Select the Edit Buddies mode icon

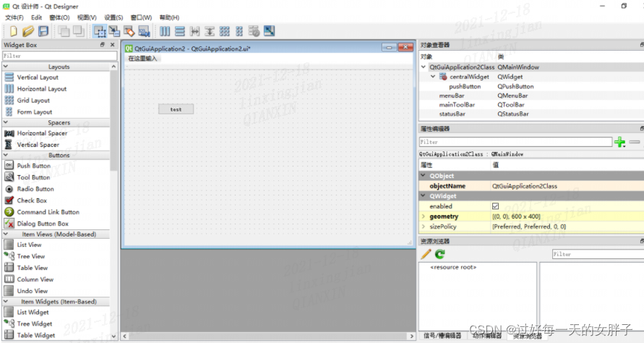pos(129,31)
